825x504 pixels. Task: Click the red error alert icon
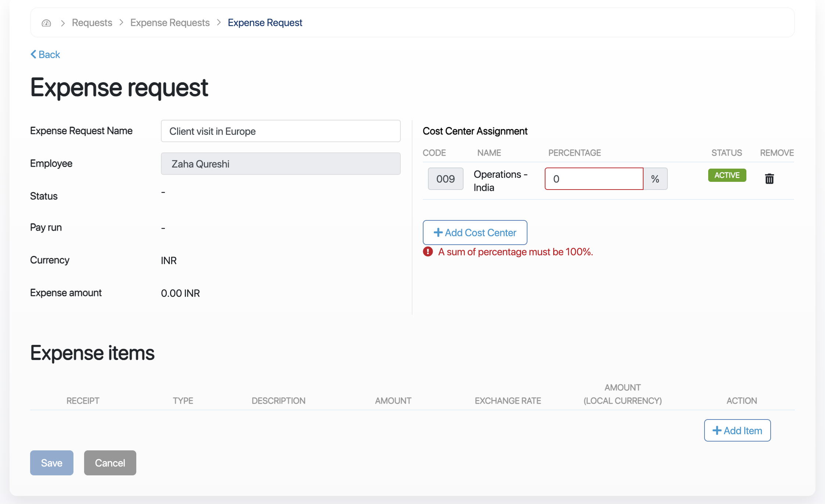click(428, 252)
